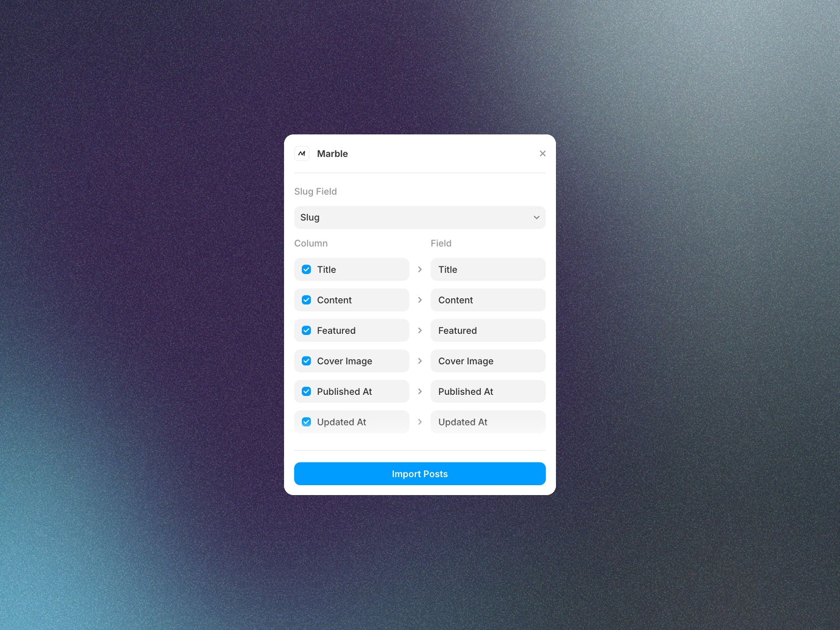Disable the Content column checkbox
Image resolution: width=840 pixels, height=630 pixels.
[306, 300]
